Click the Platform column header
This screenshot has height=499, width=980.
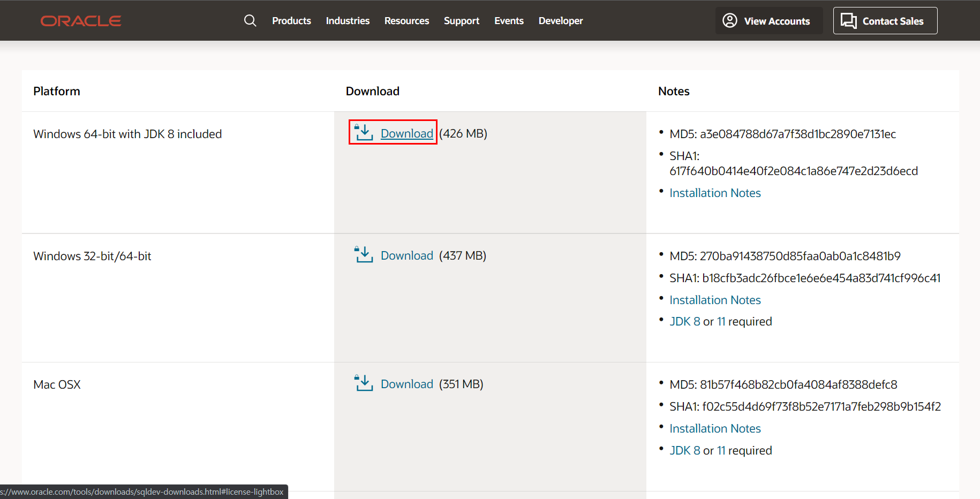[57, 91]
